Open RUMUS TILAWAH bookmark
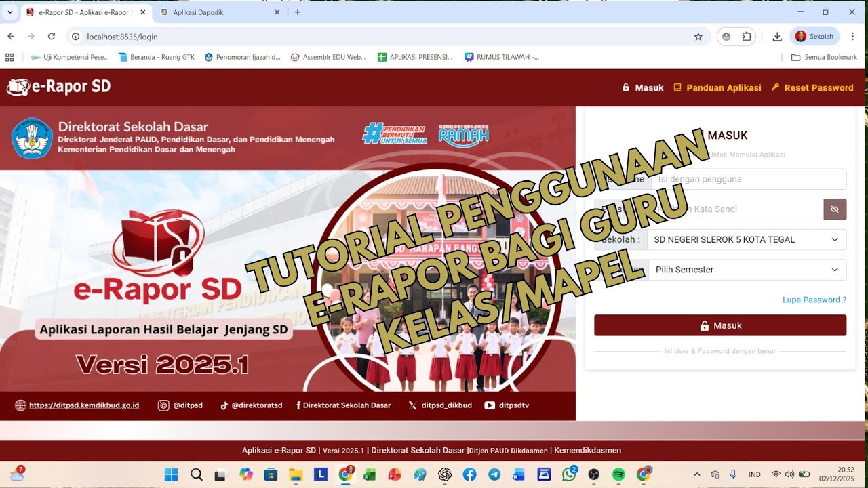This screenshot has height=488, width=868. pos(502,57)
